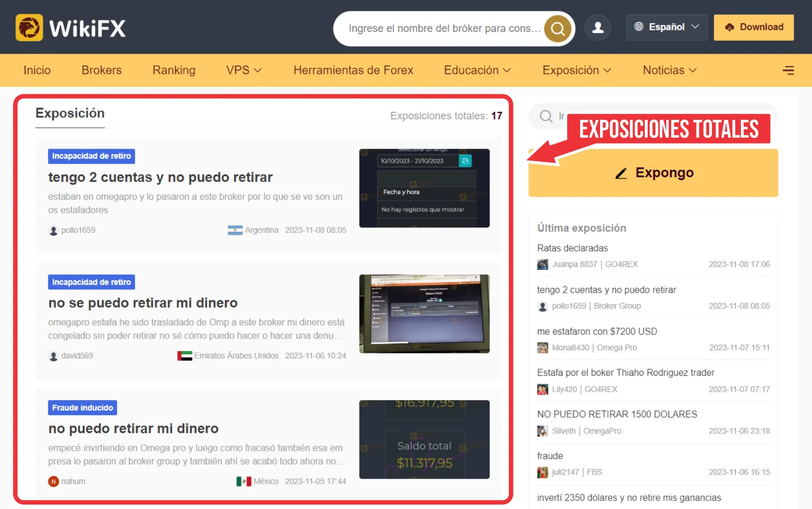Click the pollo1659 avatar in Última exposición list
The height and width of the screenshot is (509, 812).
pos(542,306)
